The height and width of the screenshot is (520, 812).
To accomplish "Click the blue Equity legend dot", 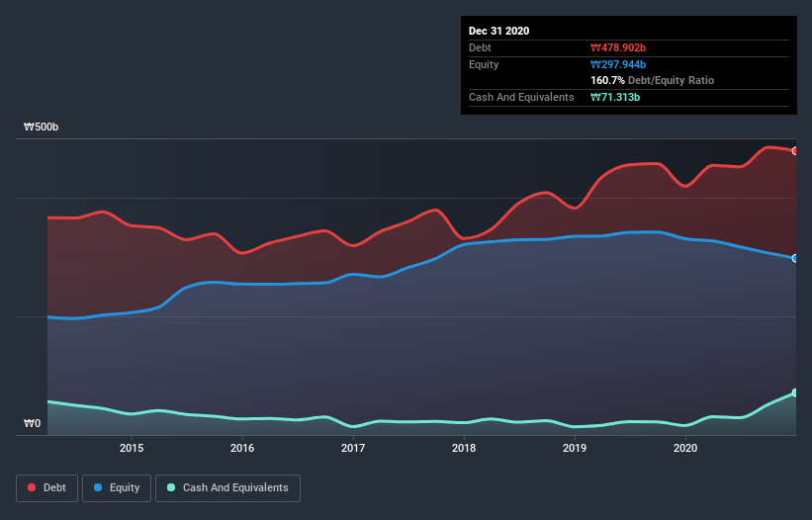I will (98, 487).
